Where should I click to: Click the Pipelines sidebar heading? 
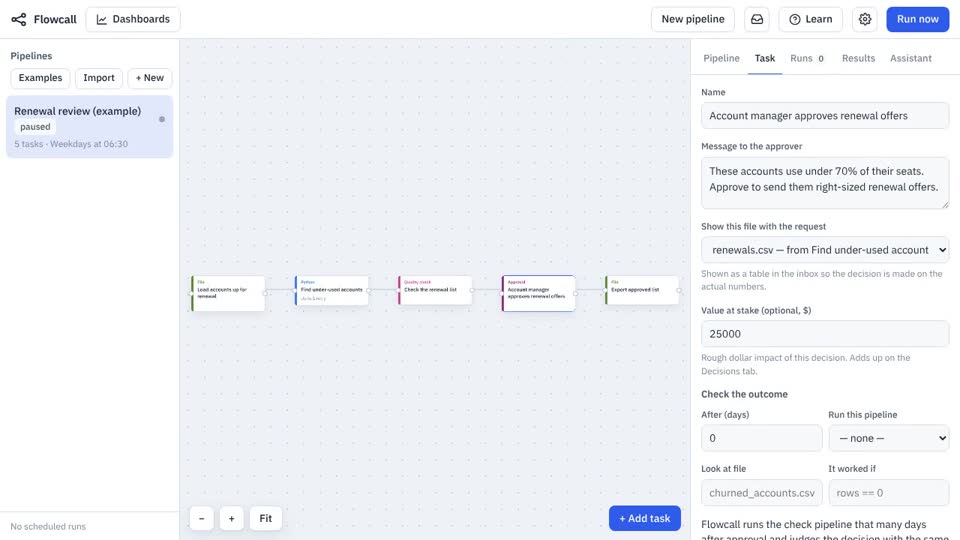click(x=31, y=56)
